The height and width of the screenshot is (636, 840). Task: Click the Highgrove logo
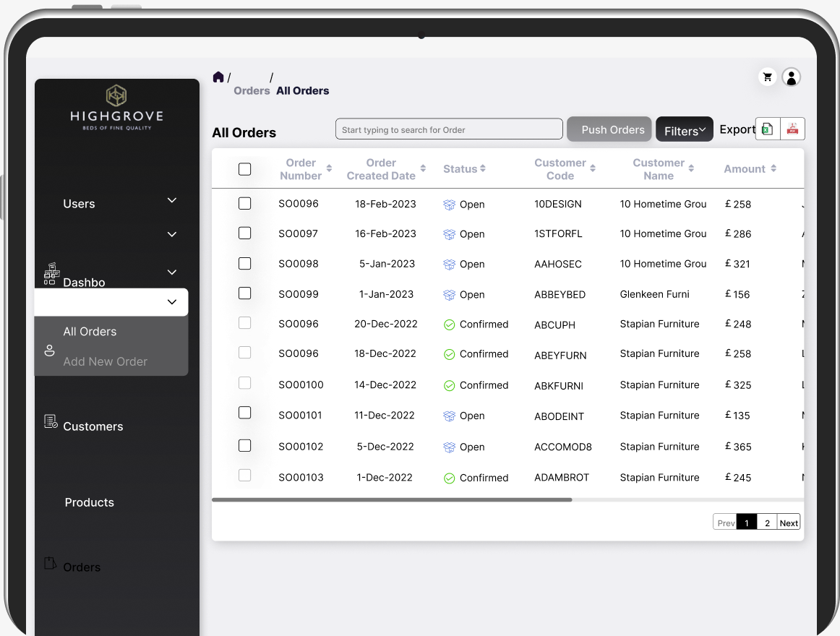(x=116, y=107)
